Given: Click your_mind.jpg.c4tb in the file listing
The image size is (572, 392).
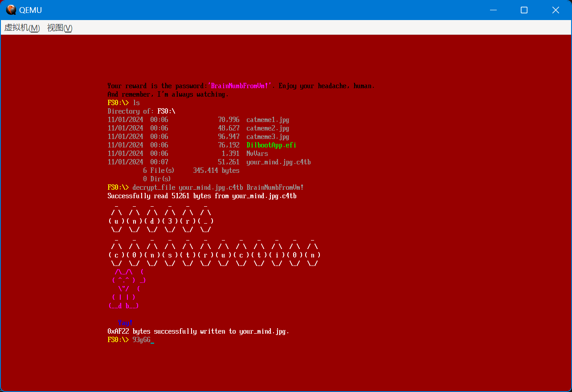Looking at the screenshot, I should (278, 162).
